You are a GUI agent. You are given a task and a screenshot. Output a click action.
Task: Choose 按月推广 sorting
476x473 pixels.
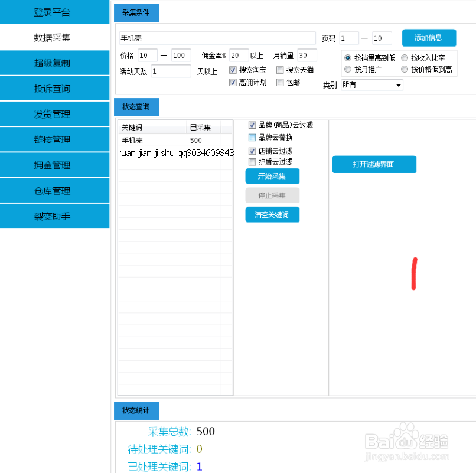click(348, 68)
